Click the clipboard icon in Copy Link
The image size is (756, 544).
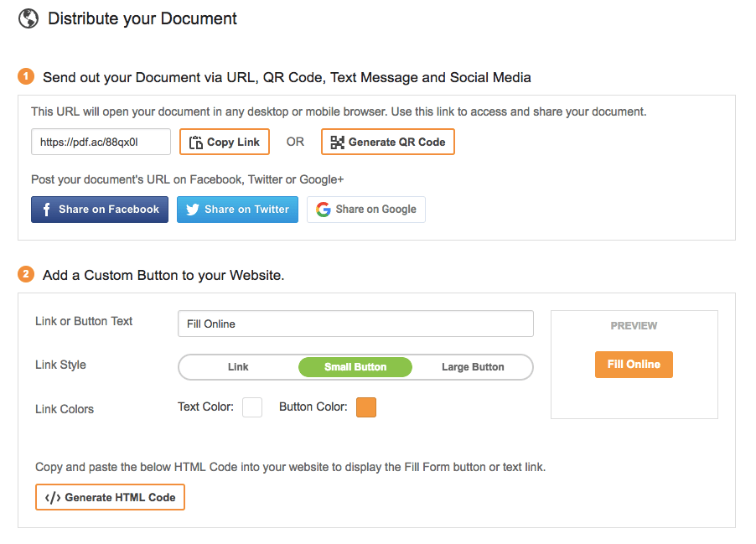pos(196,142)
